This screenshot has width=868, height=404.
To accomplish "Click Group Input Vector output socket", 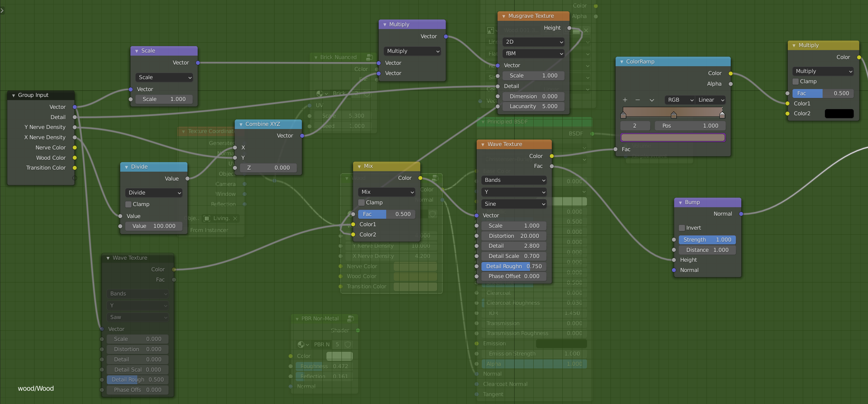I will 75,107.
